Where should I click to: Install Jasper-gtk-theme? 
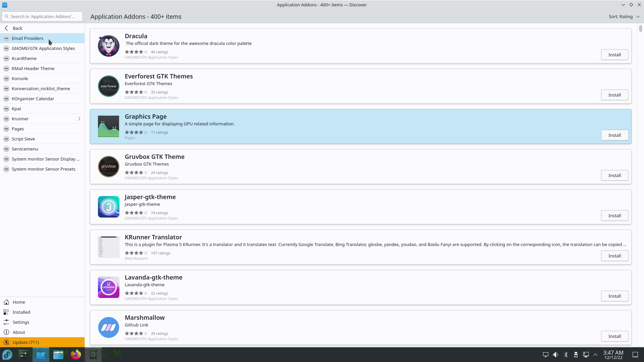click(x=614, y=216)
